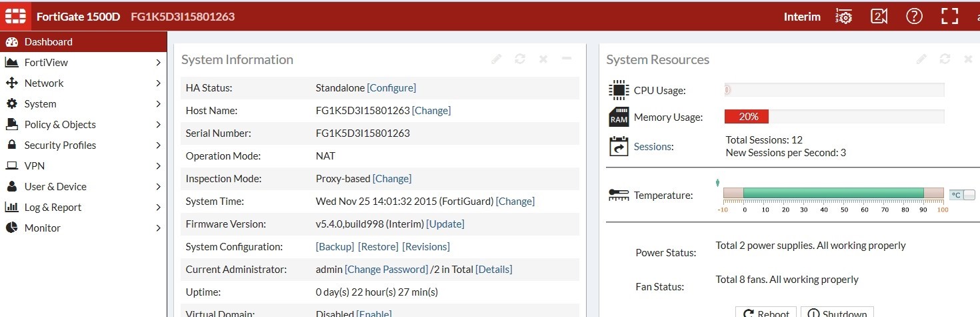Open the Log & Report menu item
The height and width of the screenshot is (317, 980).
pos(83,207)
